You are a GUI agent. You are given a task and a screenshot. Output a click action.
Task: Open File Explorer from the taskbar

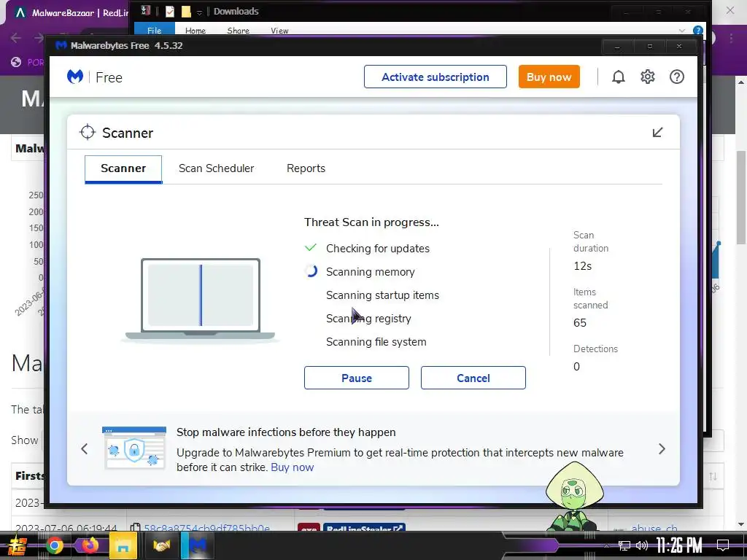[123, 545]
